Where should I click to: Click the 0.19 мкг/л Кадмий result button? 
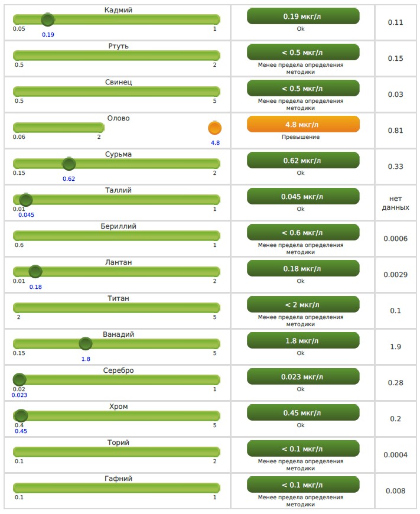[x=303, y=17]
